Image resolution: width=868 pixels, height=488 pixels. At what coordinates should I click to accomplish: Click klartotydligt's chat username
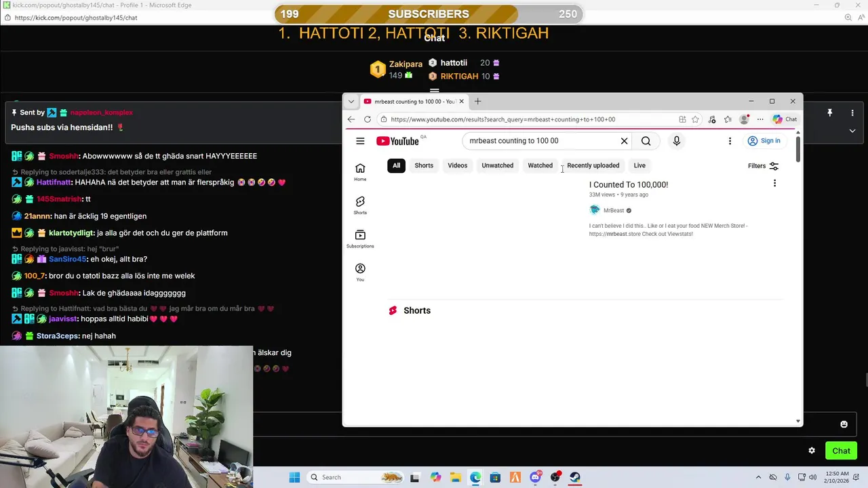[x=71, y=232]
